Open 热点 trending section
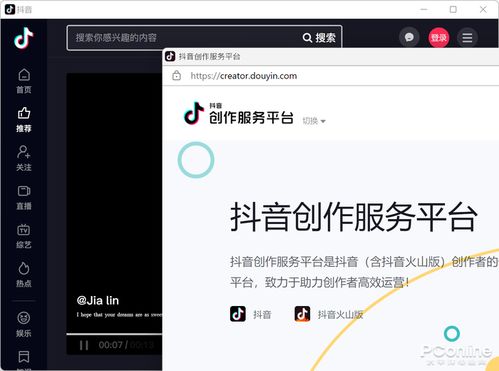 pyautogui.click(x=24, y=275)
